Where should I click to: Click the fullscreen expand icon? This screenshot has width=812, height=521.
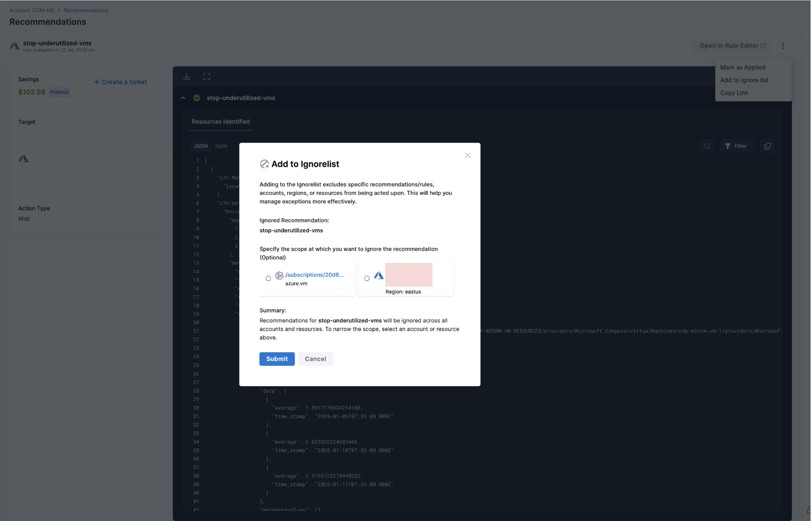(x=207, y=77)
